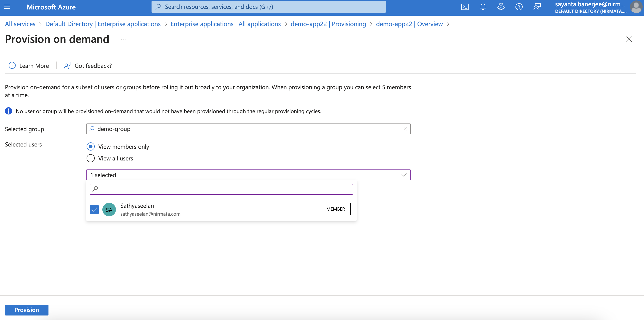The width and height of the screenshot is (644, 320).
Task: Open Cloud Shell icon in top bar
Action: click(x=465, y=7)
